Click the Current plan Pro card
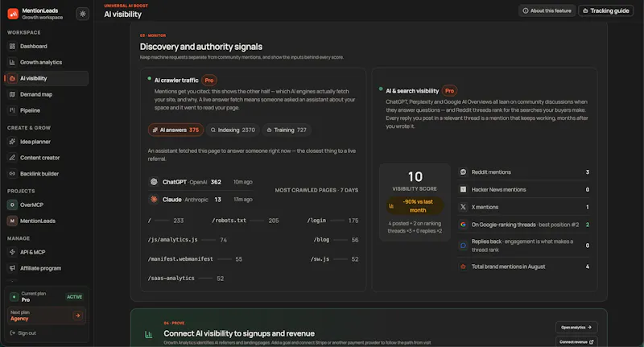The height and width of the screenshot is (347, 644). click(47, 296)
